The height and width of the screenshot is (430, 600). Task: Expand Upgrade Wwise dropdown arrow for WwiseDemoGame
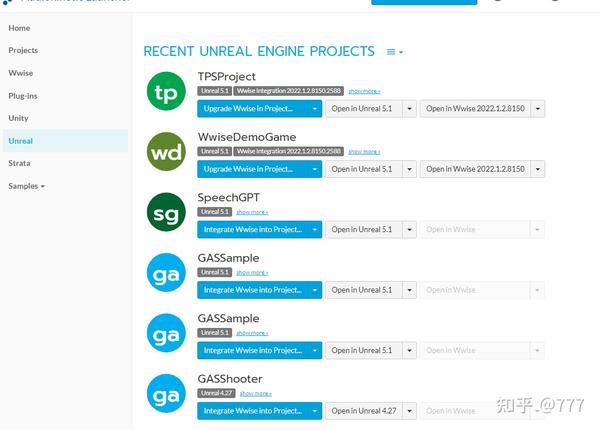click(x=315, y=169)
